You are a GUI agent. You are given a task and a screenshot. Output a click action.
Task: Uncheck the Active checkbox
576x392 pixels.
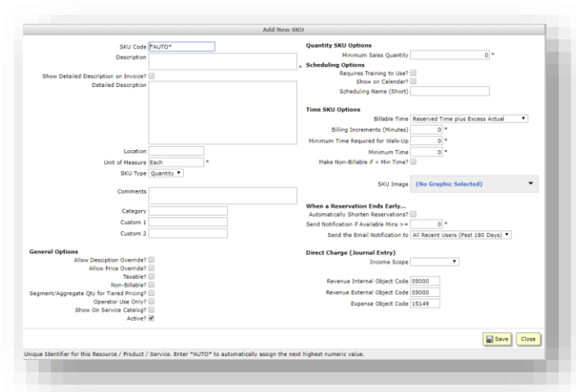click(x=151, y=318)
